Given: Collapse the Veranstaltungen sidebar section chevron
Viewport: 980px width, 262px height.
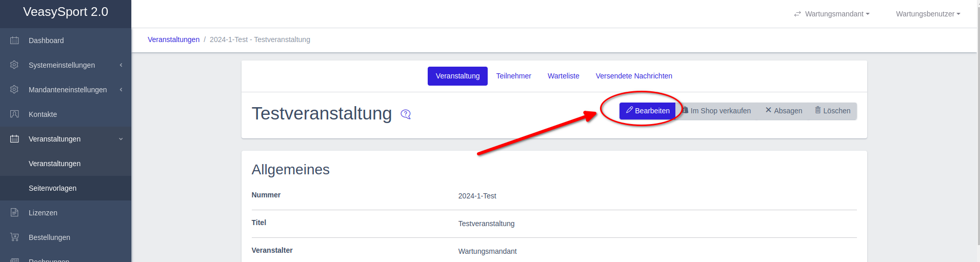Looking at the screenshot, I should click(x=121, y=139).
